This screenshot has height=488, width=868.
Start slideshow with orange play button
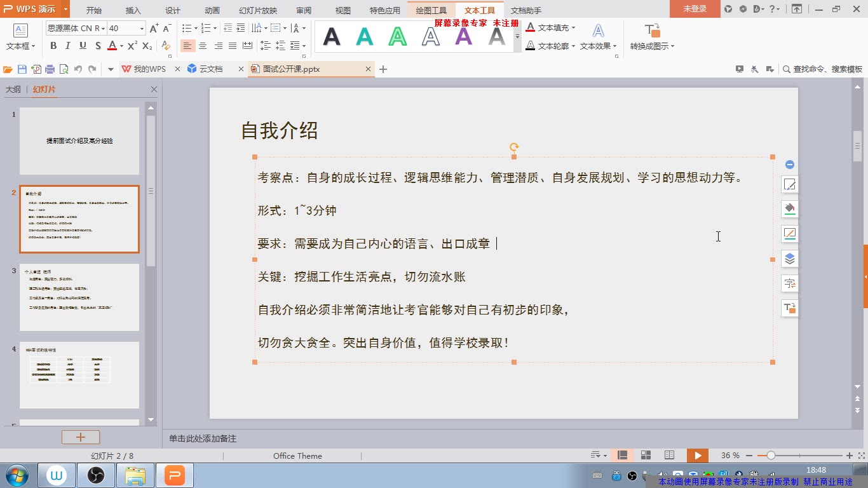(x=698, y=455)
